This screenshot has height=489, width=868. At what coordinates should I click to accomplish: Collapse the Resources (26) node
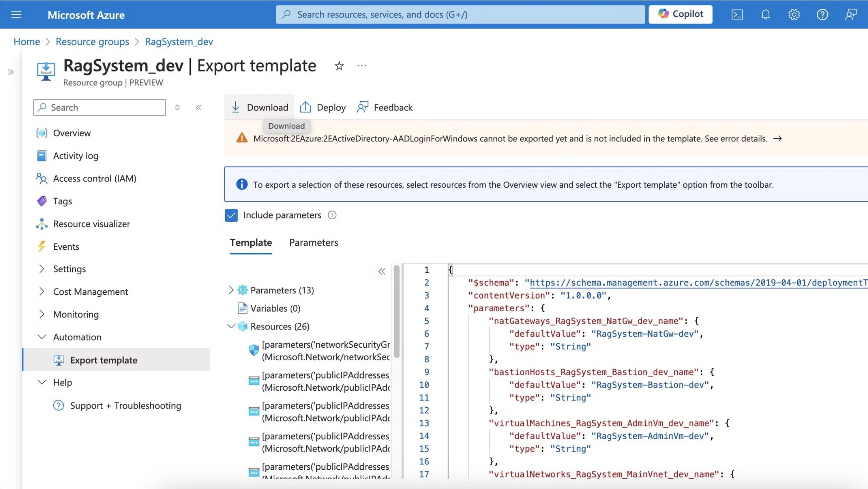pyautogui.click(x=231, y=326)
